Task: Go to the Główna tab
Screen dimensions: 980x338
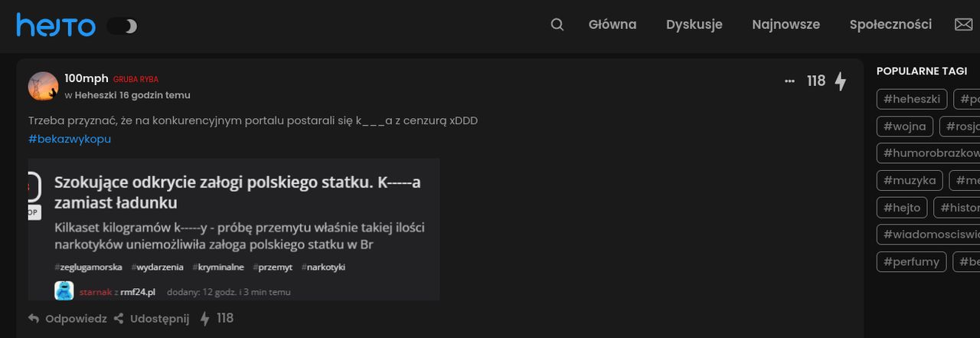Action: [612, 25]
